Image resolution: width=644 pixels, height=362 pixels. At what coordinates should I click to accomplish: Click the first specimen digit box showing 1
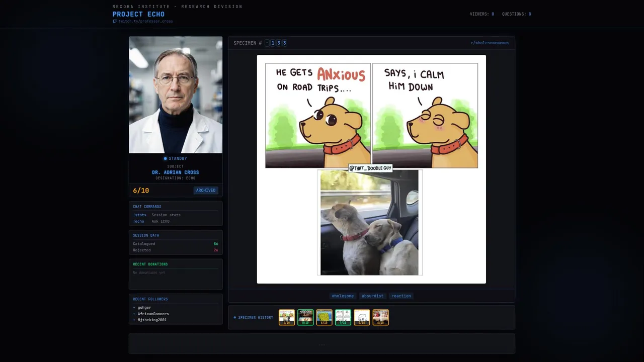(273, 43)
